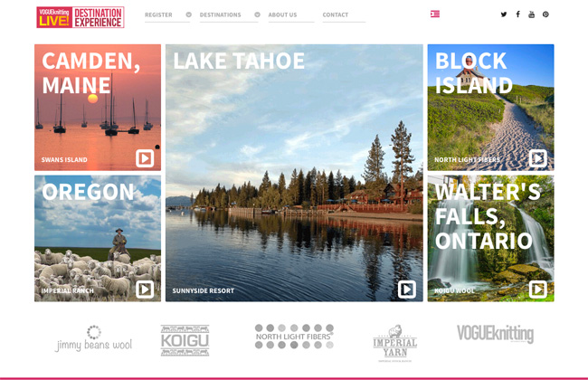Open the Facebook social icon

(517, 14)
